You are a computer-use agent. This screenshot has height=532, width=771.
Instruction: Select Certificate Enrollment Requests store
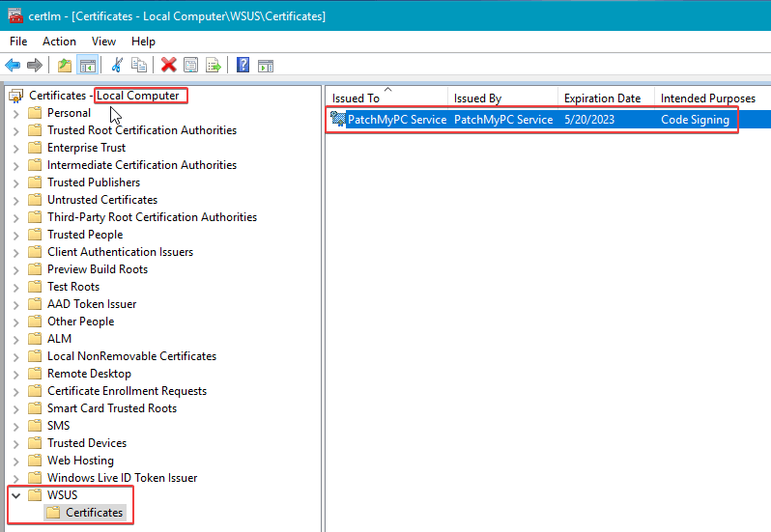(x=127, y=391)
